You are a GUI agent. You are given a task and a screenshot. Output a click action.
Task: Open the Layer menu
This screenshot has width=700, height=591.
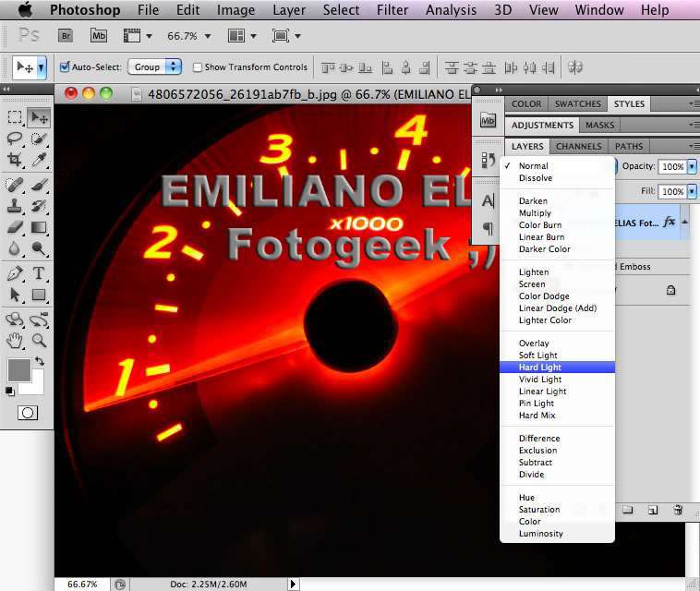click(x=289, y=10)
